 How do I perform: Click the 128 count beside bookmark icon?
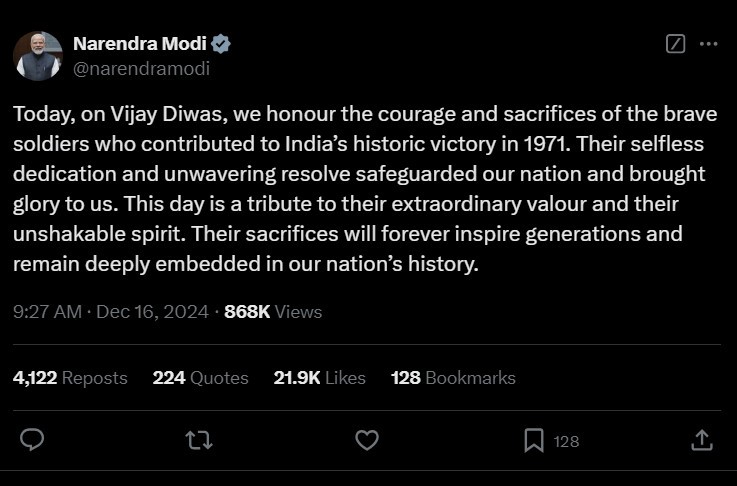(x=566, y=441)
